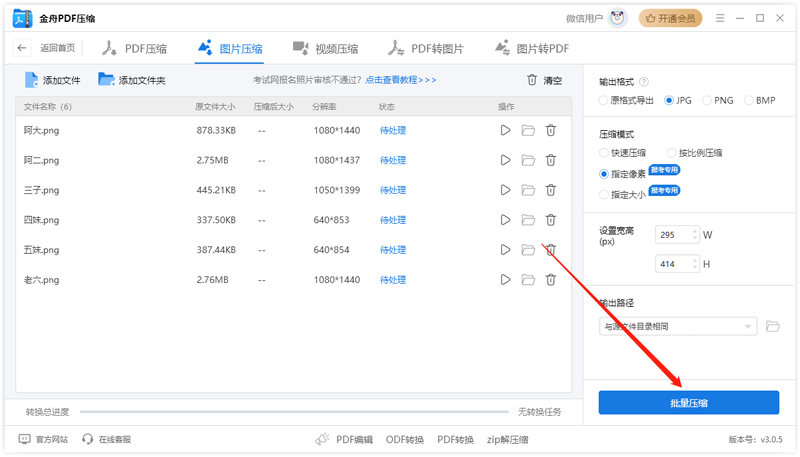Click 待处理 status of 阿大.png

tap(393, 131)
